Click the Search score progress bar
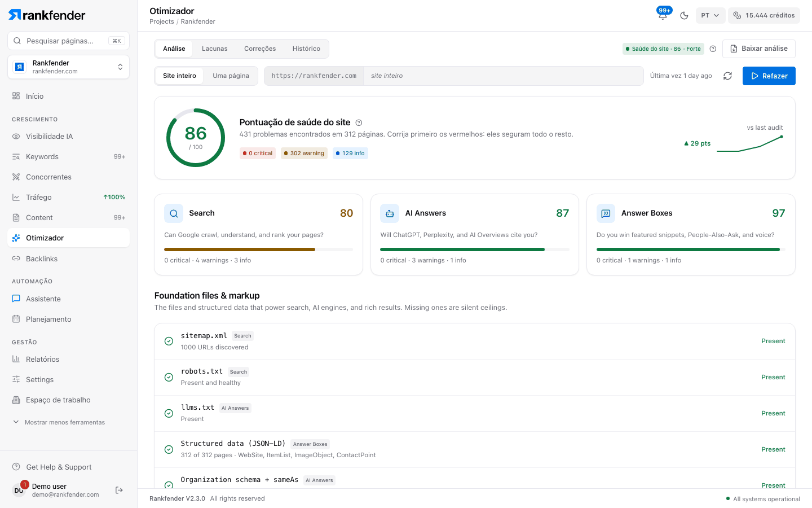The image size is (812, 508). pyautogui.click(x=258, y=249)
